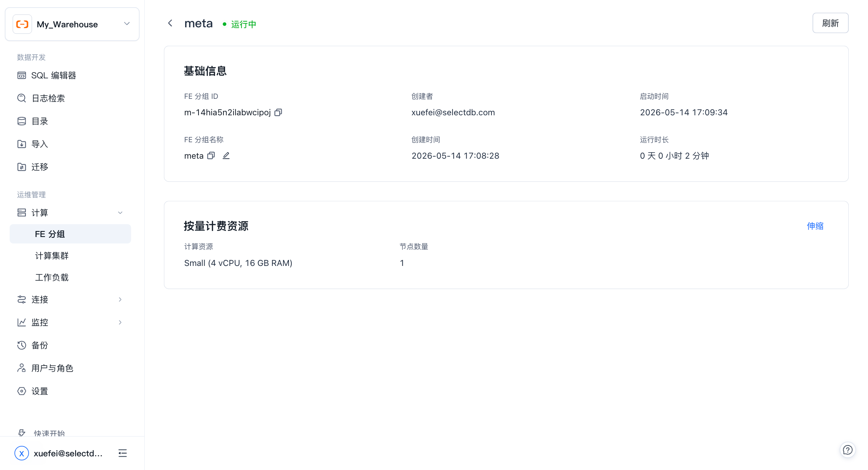This screenshot has height=470, width=868.
Task: Collapse the 计算 section chevron
Action: click(x=120, y=213)
